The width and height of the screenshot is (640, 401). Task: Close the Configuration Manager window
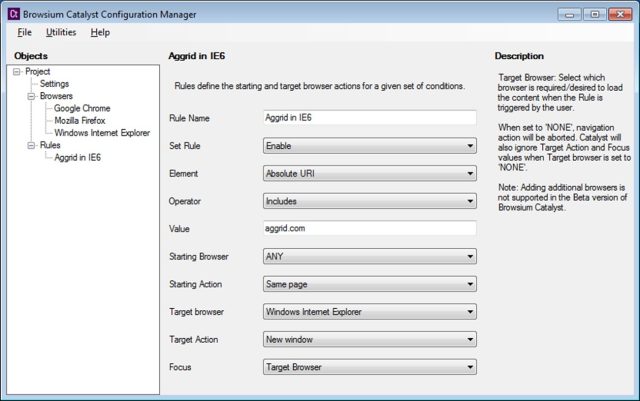(x=620, y=15)
